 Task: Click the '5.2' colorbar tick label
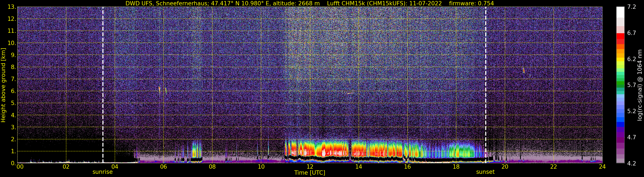632,111
